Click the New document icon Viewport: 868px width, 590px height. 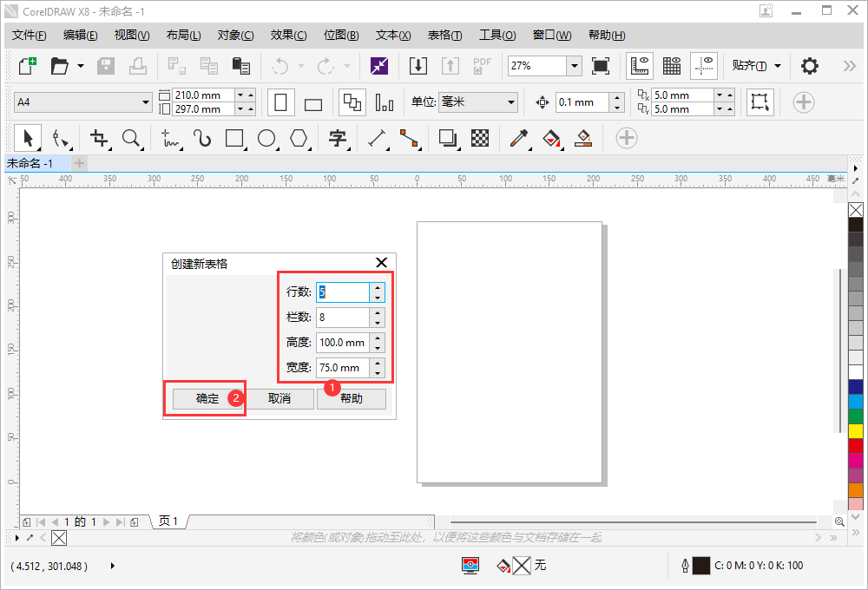(28, 66)
